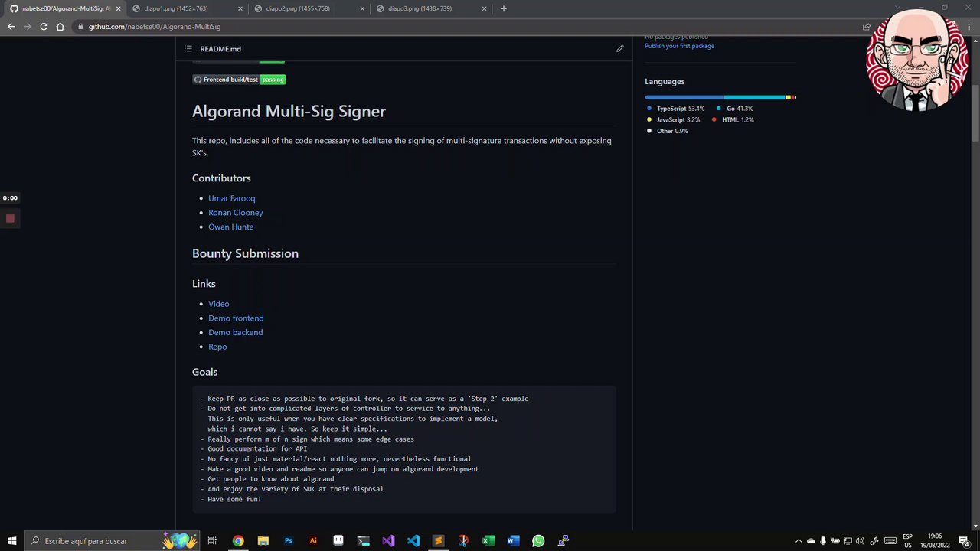
Task: Open Ronan Clooney contributor link
Action: click(x=235, y=213)
